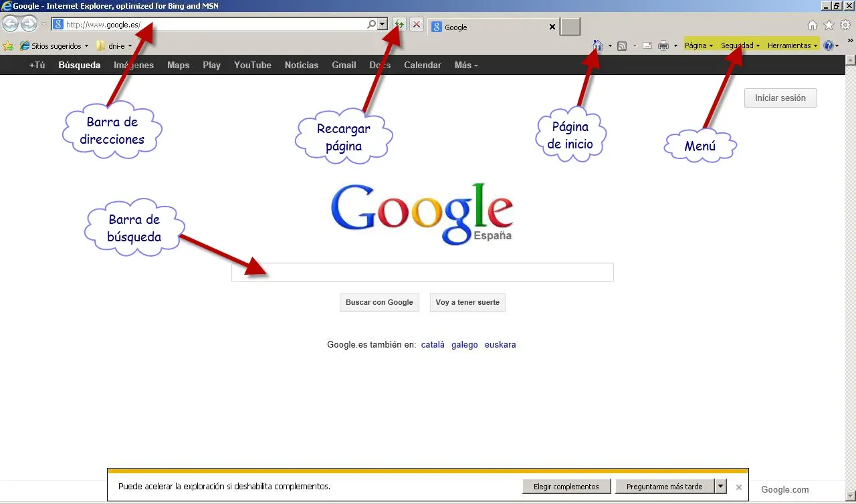Add to favorites bar star icon
Viewport: 856px width, 504px height.
8,45
